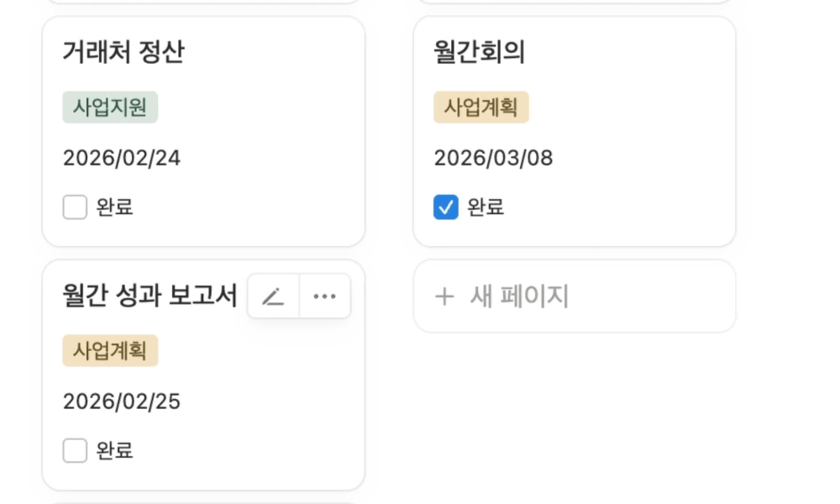
Task: Tick the 완료 checkbox on 월간 성과 보고서 card
Action: (x=75, y=450)
